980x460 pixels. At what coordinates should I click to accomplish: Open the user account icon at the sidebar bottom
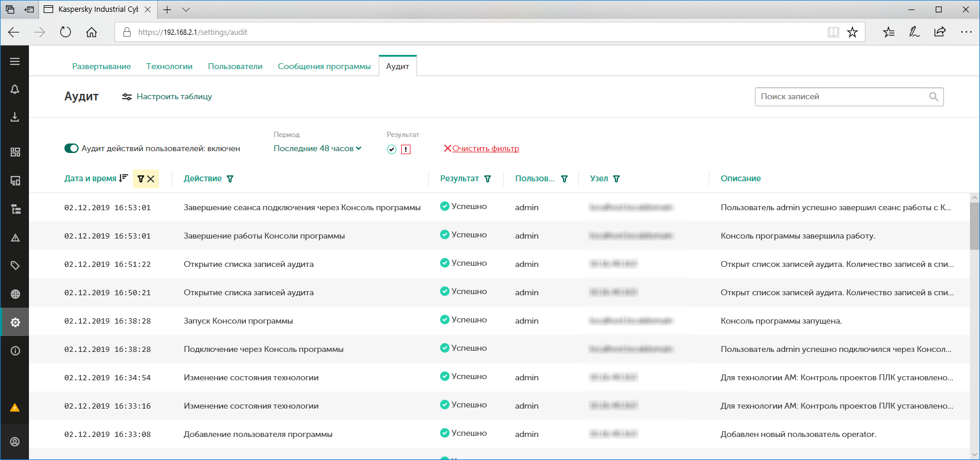pos(15,442)
